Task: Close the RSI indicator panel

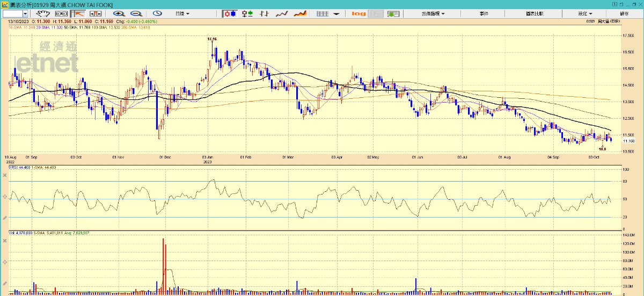Action: 4,175
